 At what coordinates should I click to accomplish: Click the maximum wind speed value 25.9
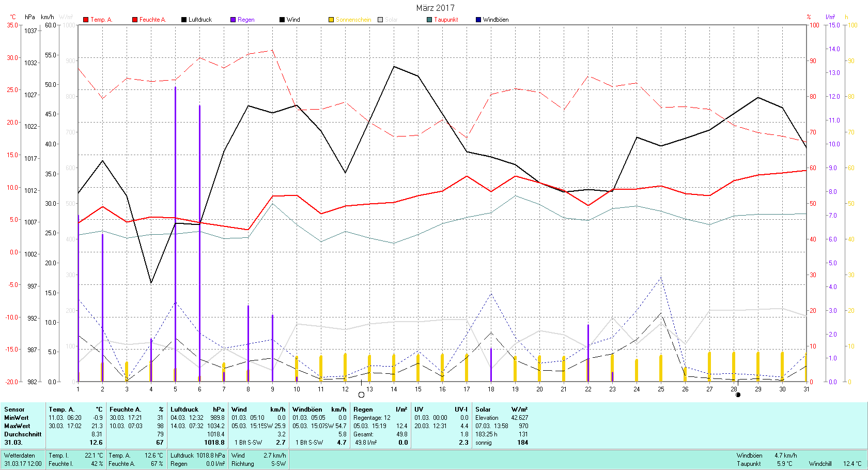tap(280, 426)
